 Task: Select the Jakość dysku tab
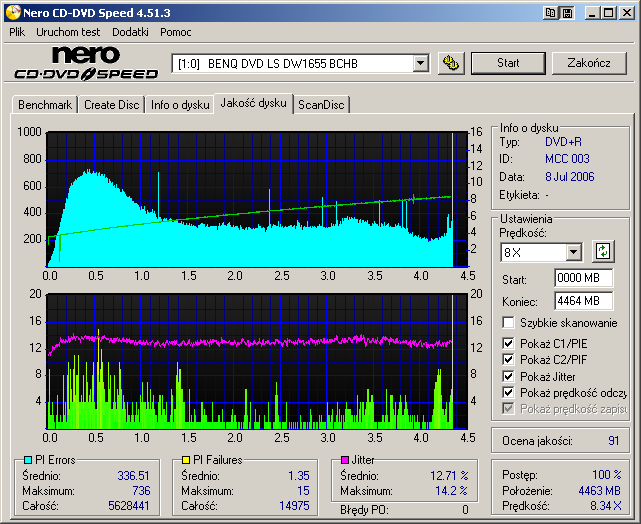coord(253,103)
